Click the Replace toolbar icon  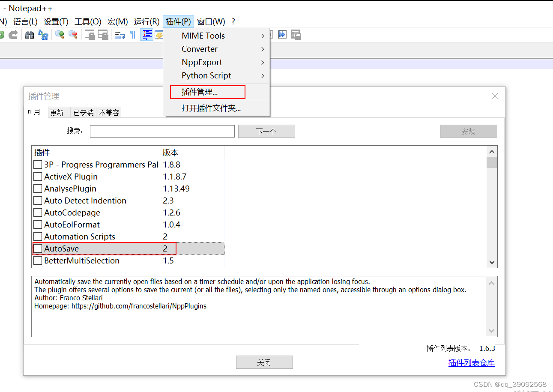click(43, 35)
